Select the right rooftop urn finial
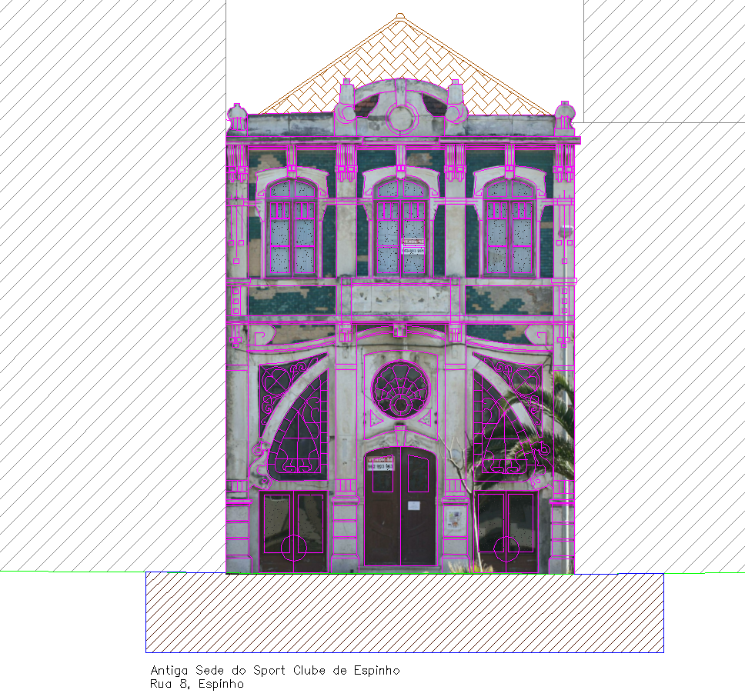745x700 pixels. point(565,114)
